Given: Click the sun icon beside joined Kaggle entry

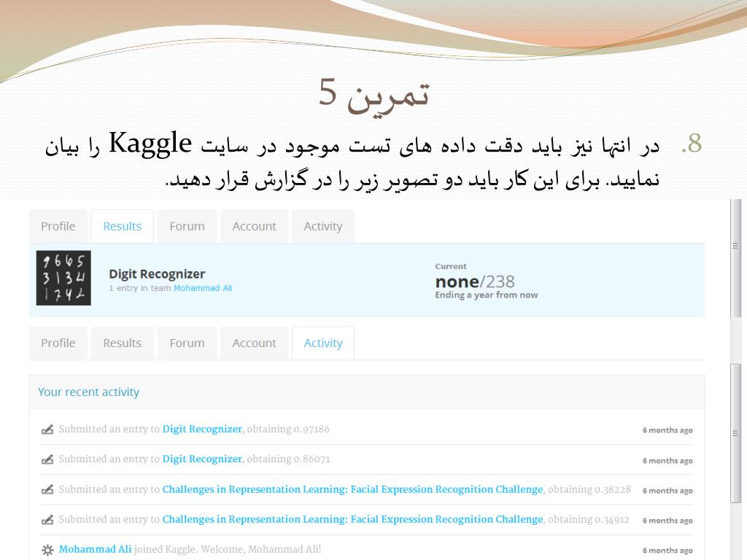Looking at the screenshot, I should (x=47, y=550).
